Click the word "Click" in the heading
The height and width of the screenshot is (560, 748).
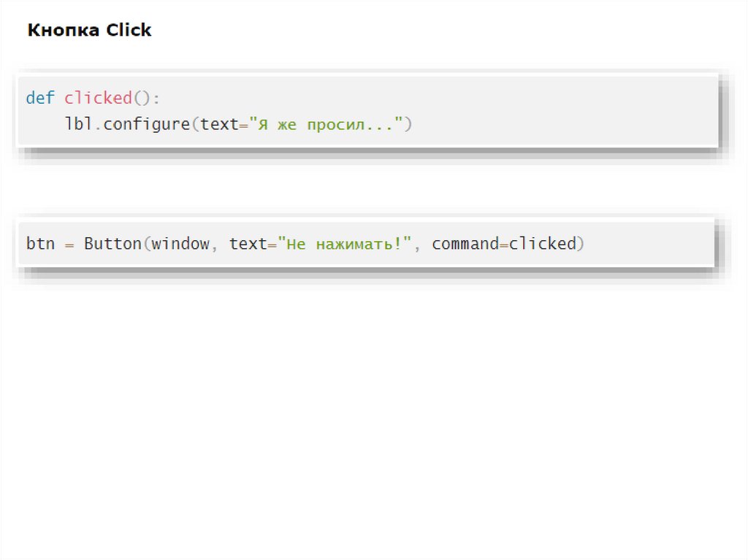click(129, 31)
